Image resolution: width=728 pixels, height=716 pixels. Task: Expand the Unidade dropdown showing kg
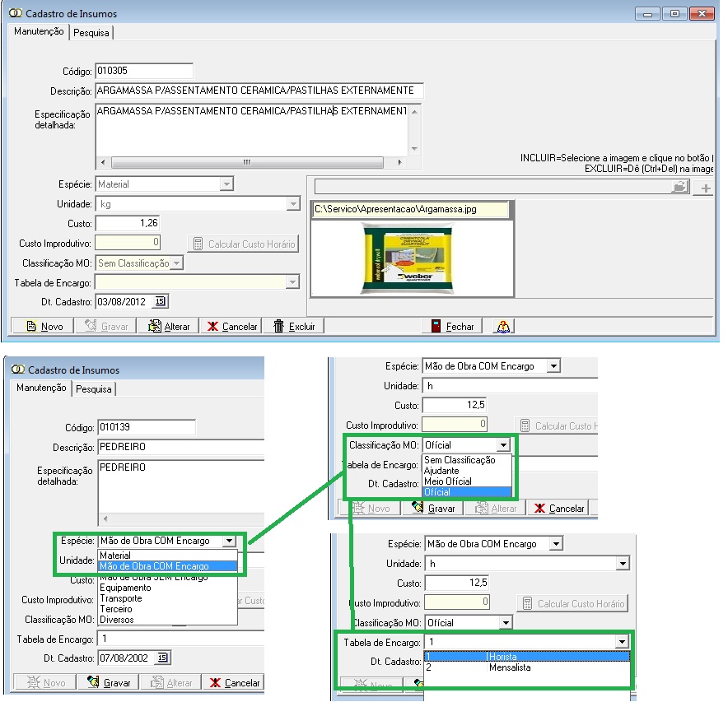(293, 204)
